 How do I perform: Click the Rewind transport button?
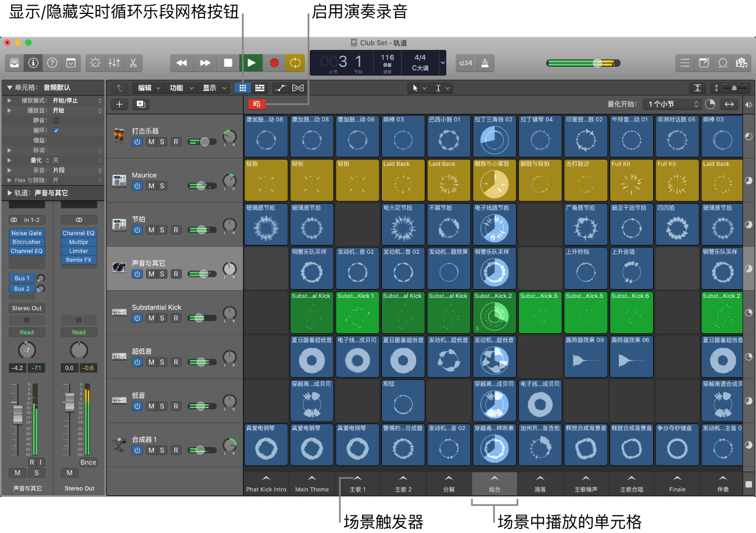tap(182, 63)
